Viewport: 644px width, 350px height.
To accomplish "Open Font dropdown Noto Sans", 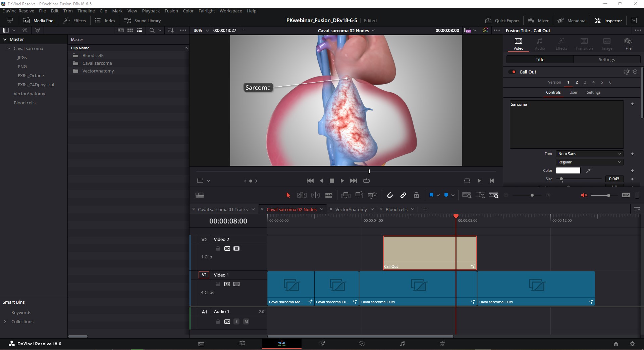I will pos(590,154).
